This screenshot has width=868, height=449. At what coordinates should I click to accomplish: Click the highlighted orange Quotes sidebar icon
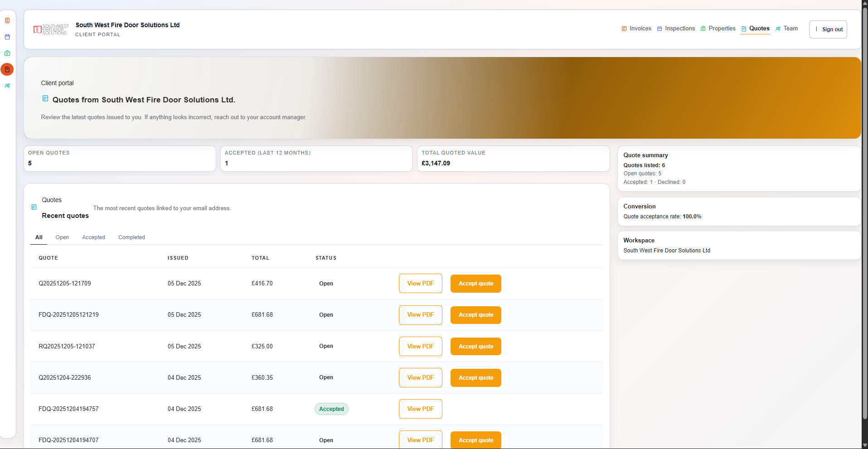7,69
